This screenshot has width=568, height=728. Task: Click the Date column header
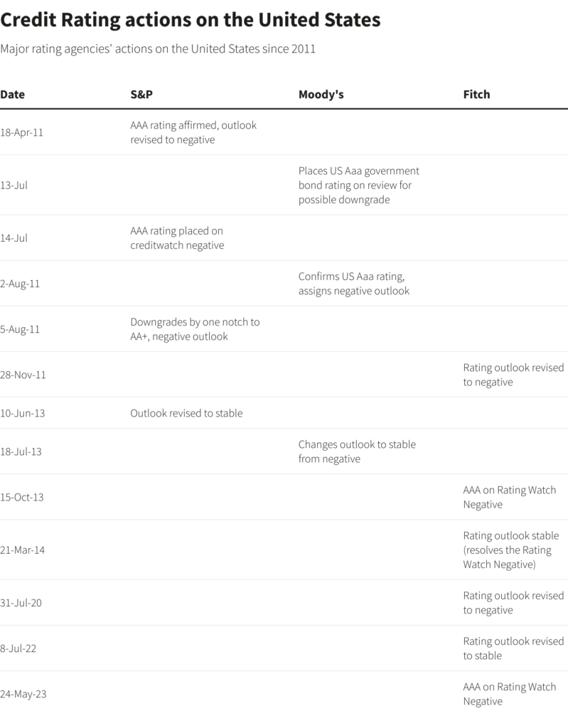(x=12, y=95)
